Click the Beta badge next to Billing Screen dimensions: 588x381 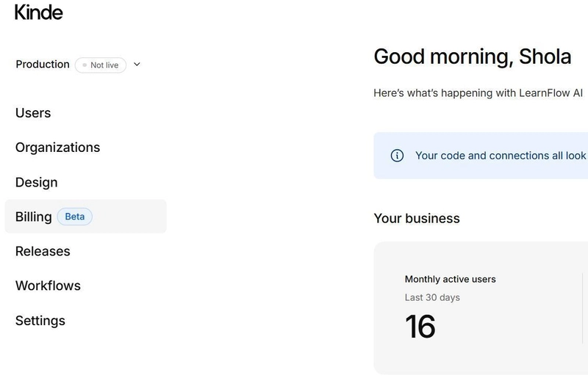tap(75, 217)
